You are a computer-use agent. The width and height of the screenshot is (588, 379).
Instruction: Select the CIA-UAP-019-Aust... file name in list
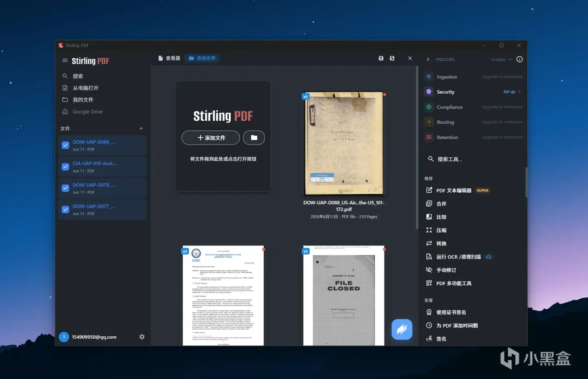click(x=95, y=163)
